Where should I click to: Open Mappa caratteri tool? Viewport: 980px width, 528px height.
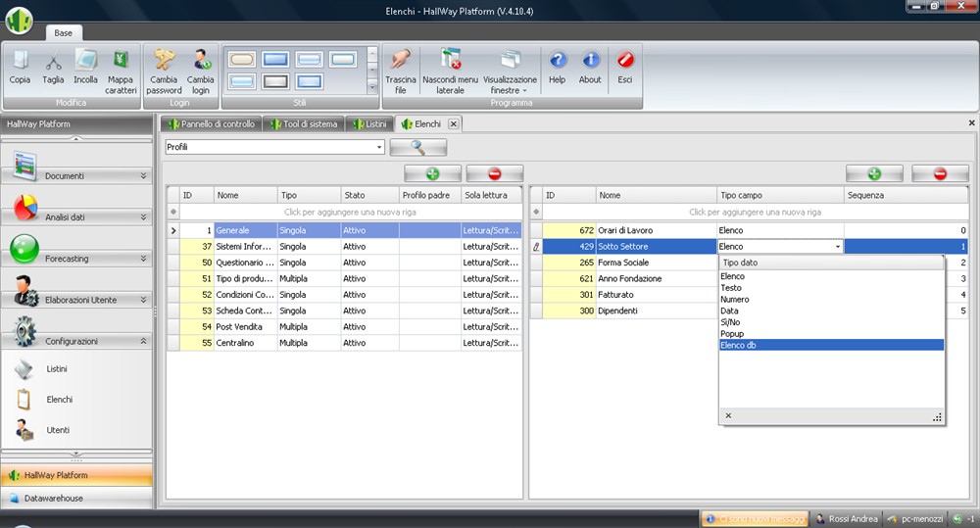(121, 72)
